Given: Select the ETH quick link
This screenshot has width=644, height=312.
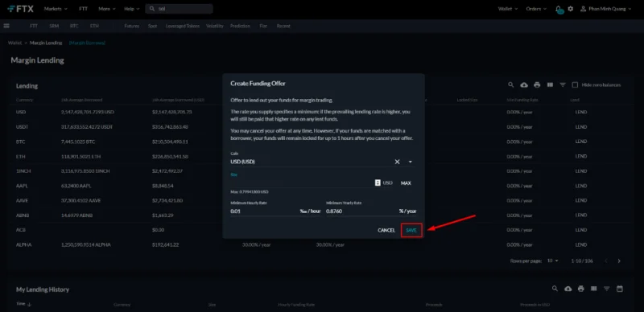Looking at the screenshot, I should tap(94, 26).
